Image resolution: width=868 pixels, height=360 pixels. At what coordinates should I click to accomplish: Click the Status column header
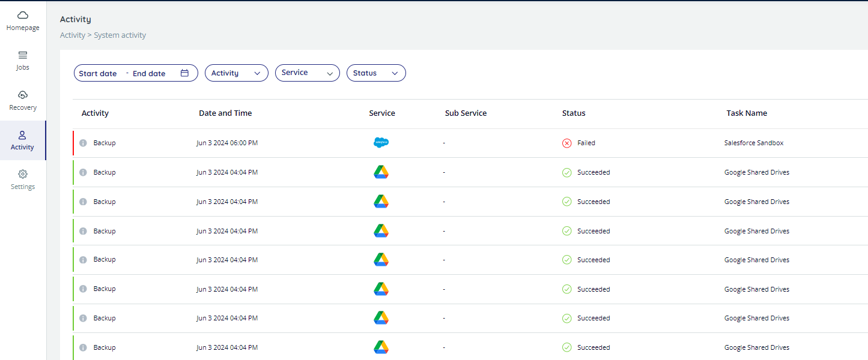point(574,113)
